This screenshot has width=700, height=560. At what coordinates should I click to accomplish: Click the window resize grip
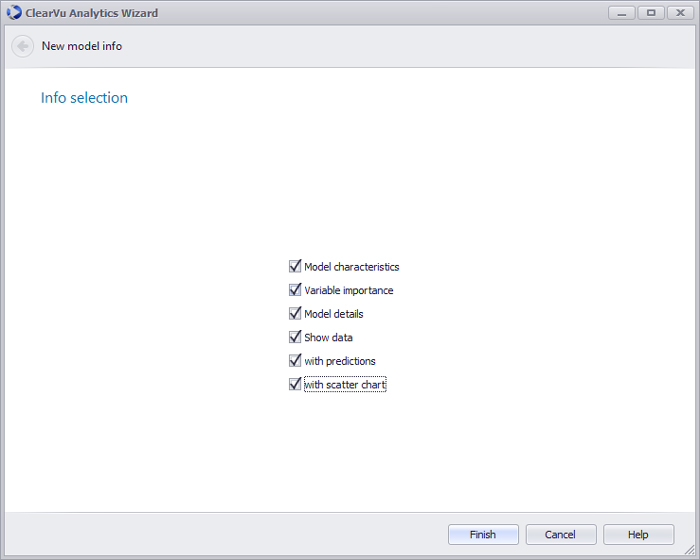(x=690, y=550)
